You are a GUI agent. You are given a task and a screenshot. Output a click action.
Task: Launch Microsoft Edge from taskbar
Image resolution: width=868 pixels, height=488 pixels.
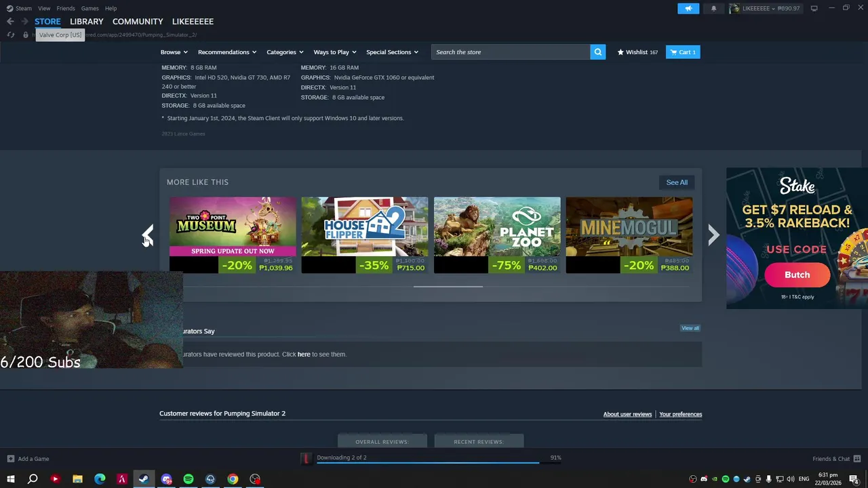coord(100,479)
